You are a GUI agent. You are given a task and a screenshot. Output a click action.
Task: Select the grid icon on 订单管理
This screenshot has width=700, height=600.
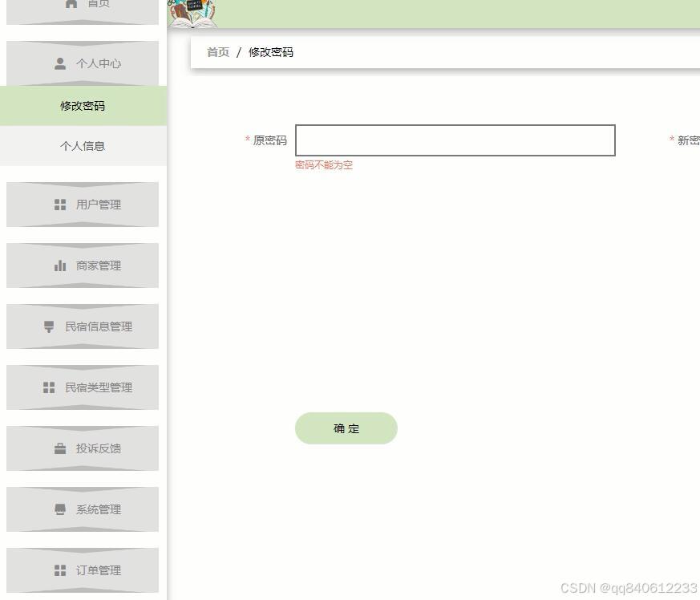point(59,570)
